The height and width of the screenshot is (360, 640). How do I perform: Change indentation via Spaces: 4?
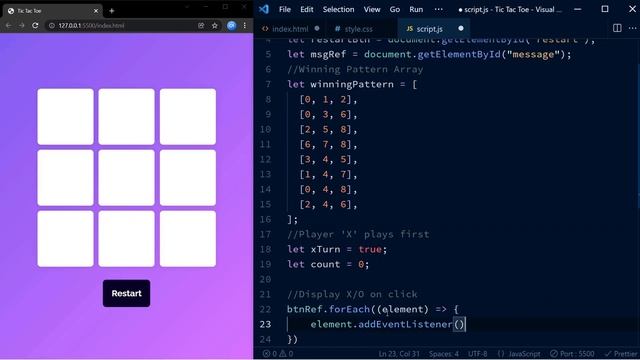point(444,353)
